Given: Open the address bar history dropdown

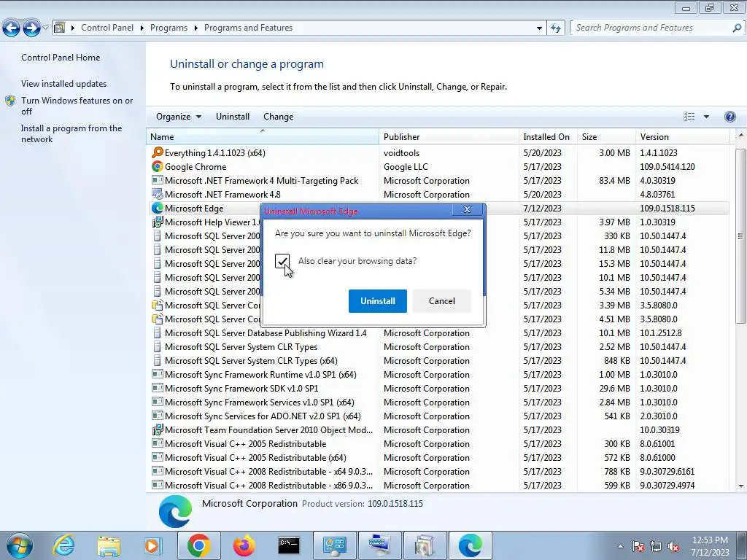Looking at the screenshot, I should pos(539,28).
